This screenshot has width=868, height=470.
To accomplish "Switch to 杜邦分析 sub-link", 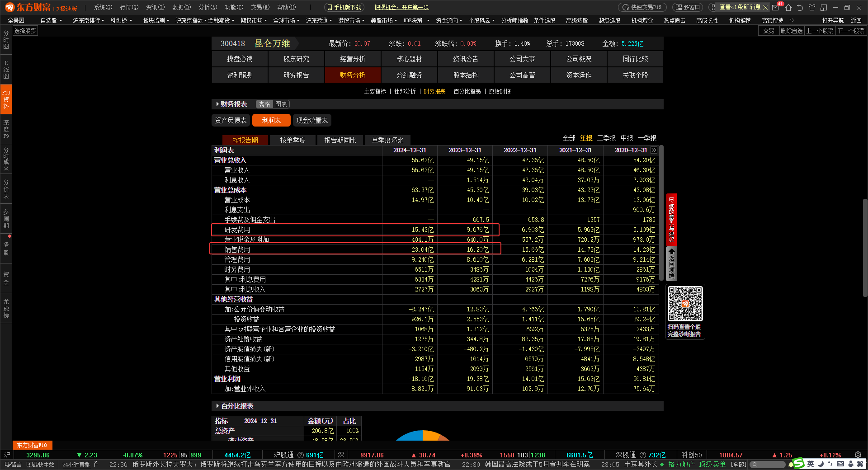I will (x=405, y=91).
